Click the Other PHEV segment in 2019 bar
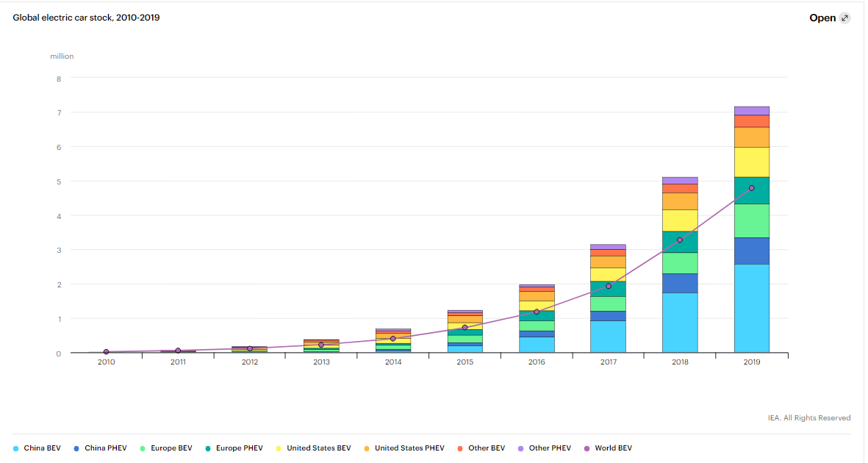868x463 pixels. coord(752,111)
